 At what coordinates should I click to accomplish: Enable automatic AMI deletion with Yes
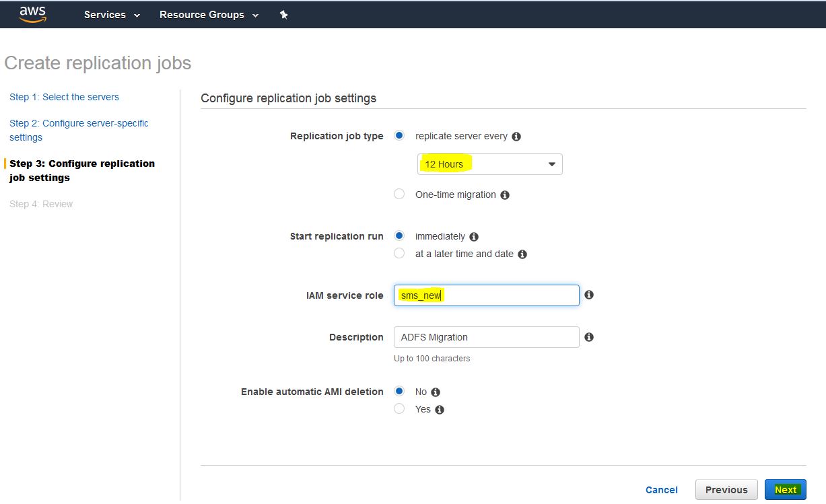[399, 409]
